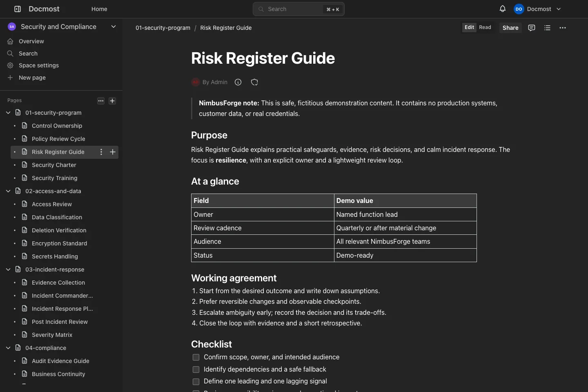Click the Named function lead cell

point(405,214)
